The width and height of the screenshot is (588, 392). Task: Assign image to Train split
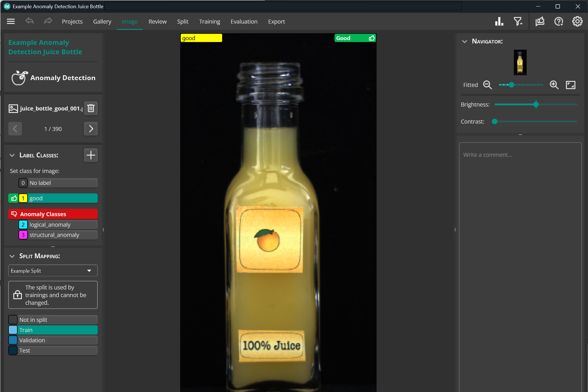53,330
